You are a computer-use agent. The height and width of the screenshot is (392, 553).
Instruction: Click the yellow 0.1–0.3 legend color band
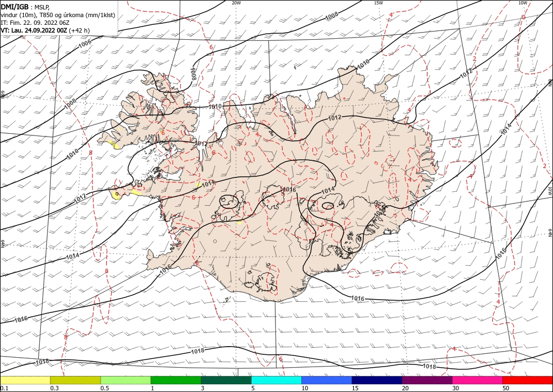coord(25,380)
